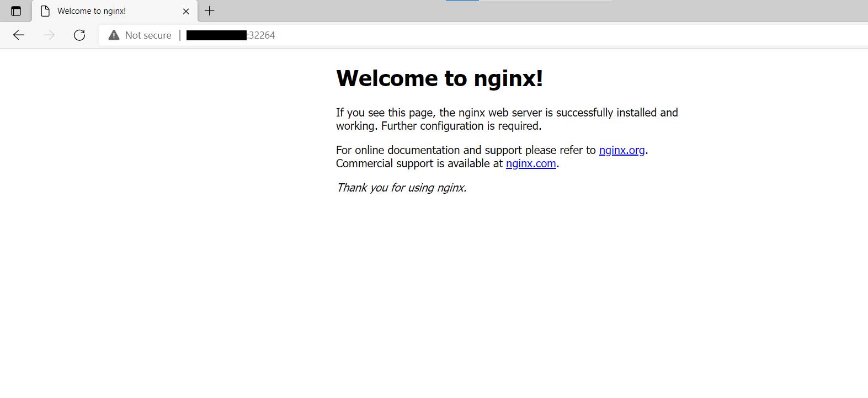Close the Welcome to nginx! tab
The width and height of the screenshot is (868, 398).
pos(186,11)
